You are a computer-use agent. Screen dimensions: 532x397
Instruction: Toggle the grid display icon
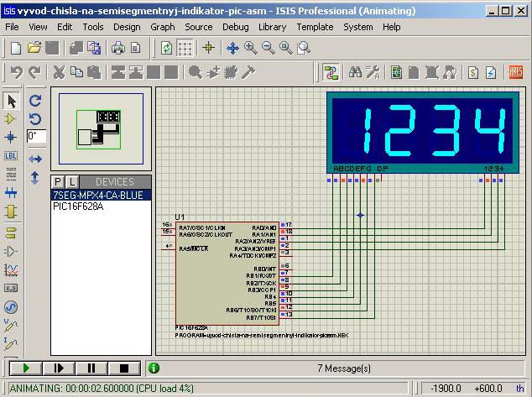click(x=185, y=48)
